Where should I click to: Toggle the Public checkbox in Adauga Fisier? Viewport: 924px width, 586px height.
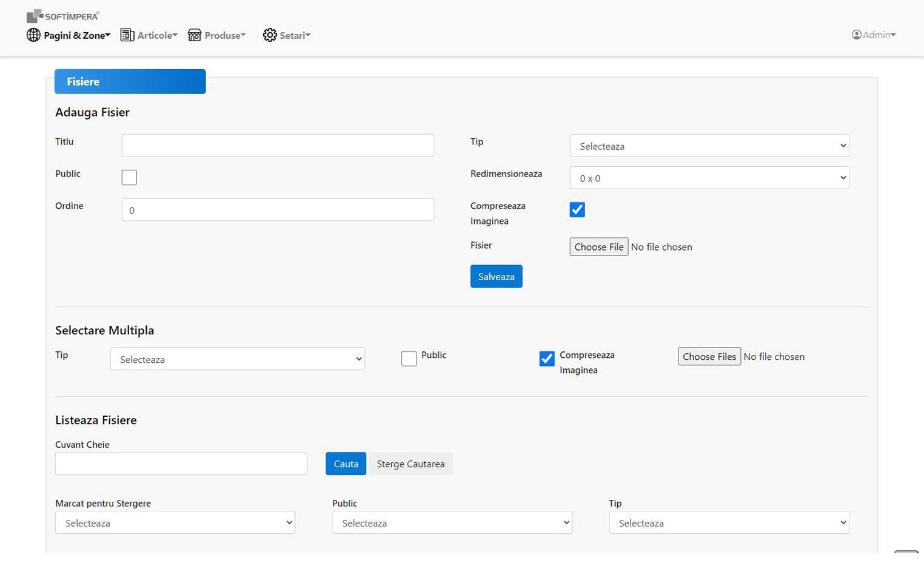[129, 178]
